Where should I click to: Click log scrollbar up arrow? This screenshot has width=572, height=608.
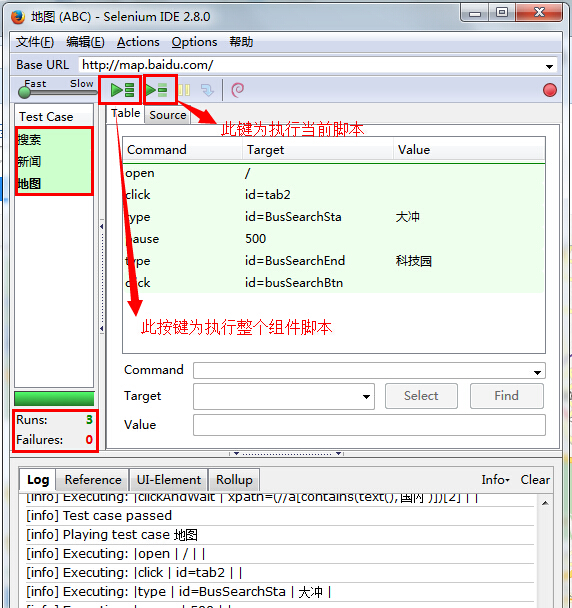coord(545,503)
